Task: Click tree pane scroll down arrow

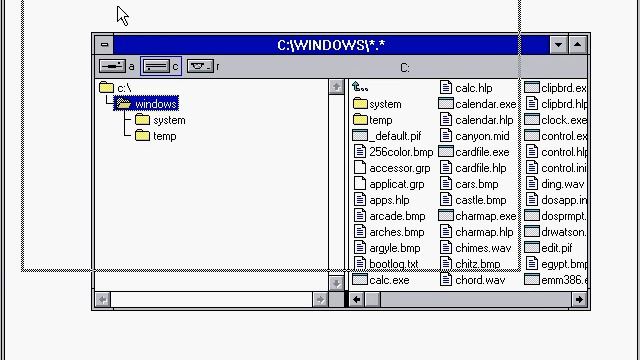Action: [336, 283]
